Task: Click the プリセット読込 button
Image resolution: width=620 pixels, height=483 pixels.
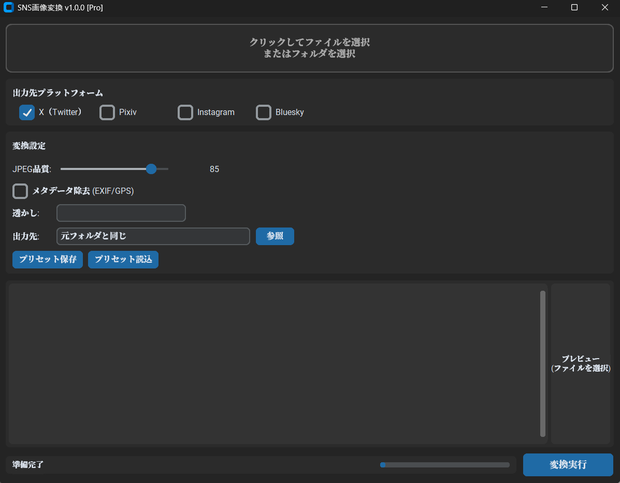Action: pyautogui.click(x=123, y=259)
